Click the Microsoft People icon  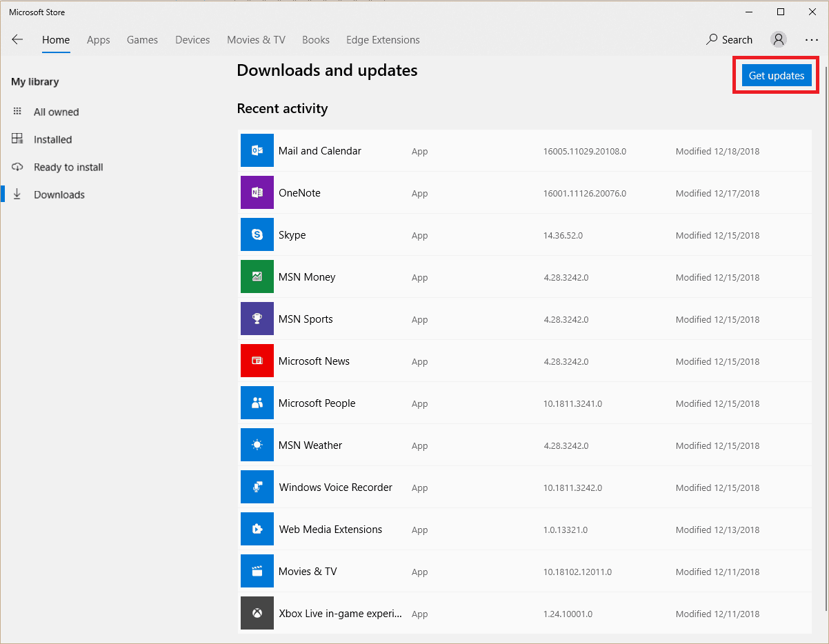coord(257,403)
